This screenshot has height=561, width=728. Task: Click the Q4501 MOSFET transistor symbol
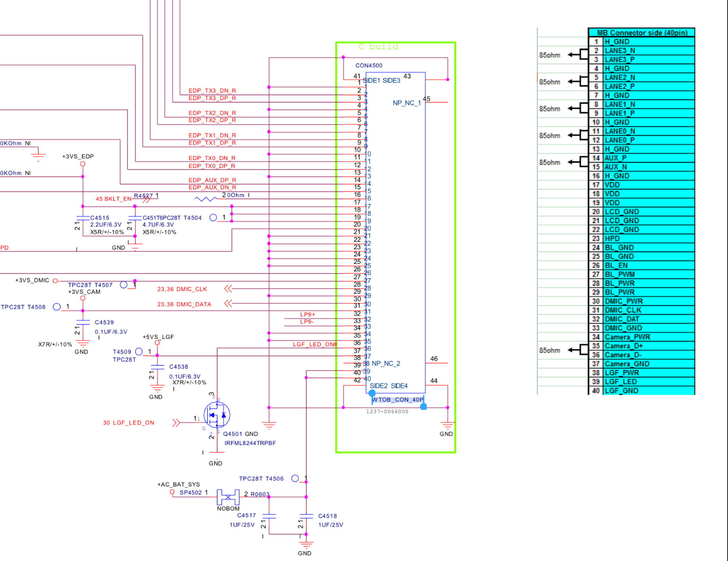(217, 415)
